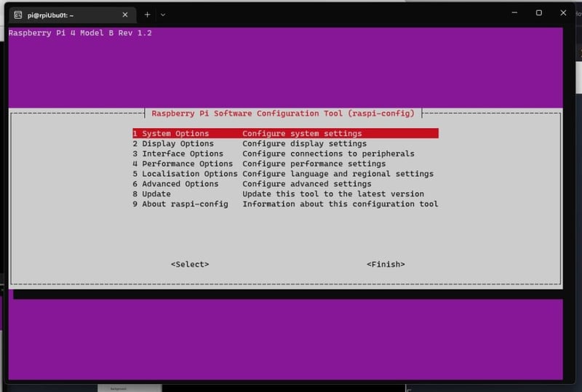Switch to the pi@rpiUbu01 terminal tab

[x=71, y=15]
